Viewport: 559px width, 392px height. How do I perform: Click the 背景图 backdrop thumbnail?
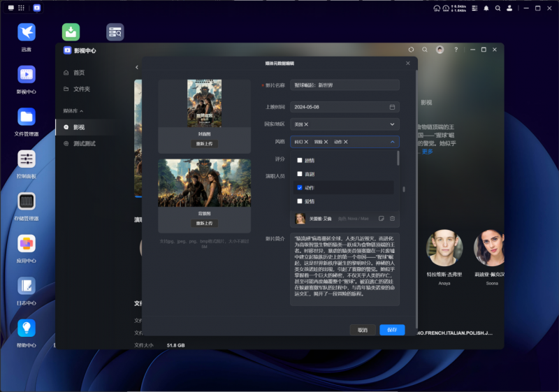204,183
